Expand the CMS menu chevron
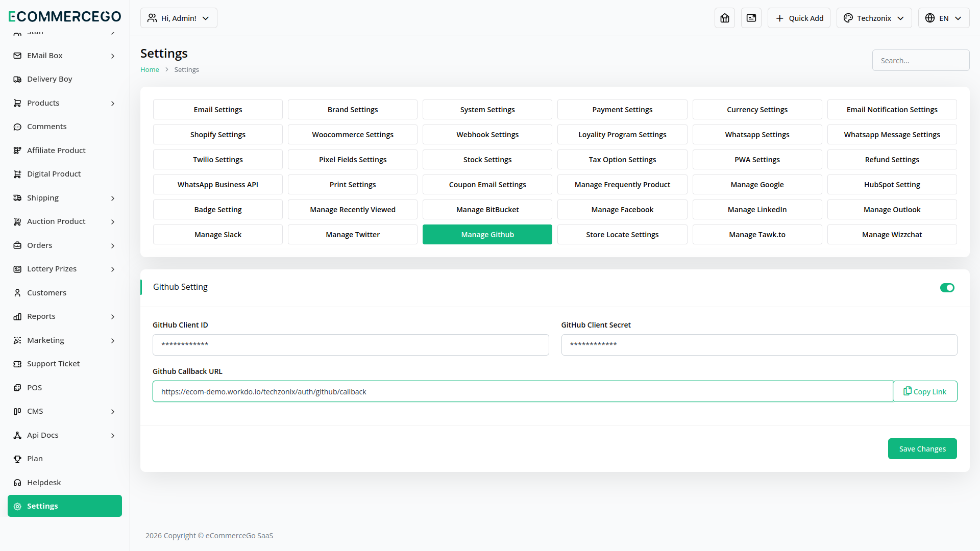Screen dimensions: 980x551 113,411
